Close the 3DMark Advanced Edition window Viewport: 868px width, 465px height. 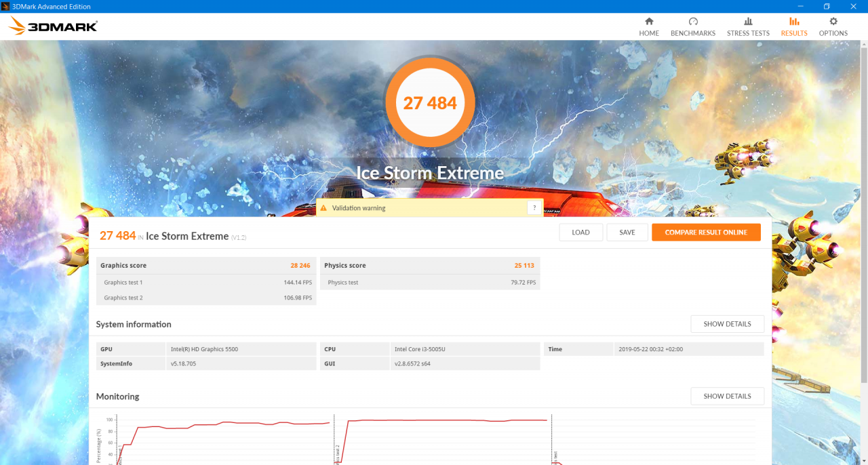click(854, 6)
